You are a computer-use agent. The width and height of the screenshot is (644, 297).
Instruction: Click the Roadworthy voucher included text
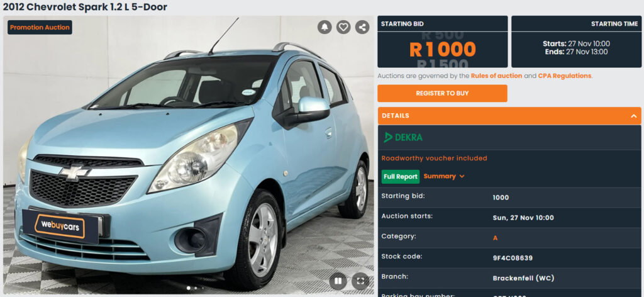pyautogui.click(x=434, y=158)
